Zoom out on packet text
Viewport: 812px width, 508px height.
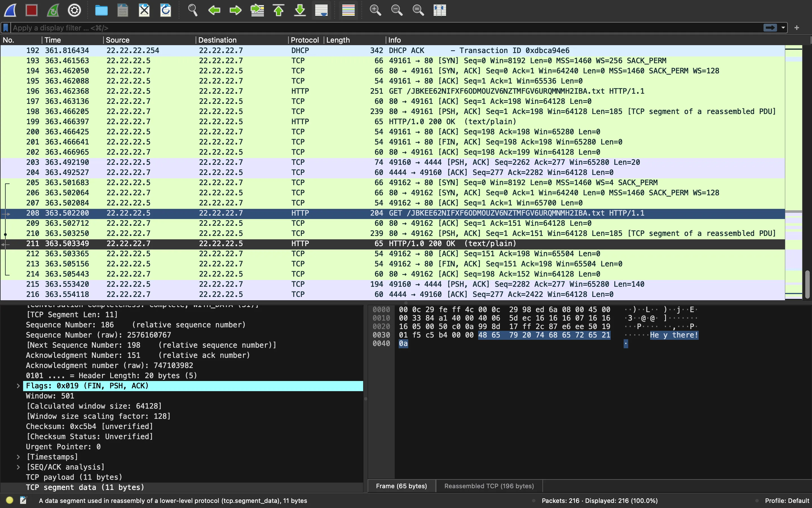pos(397,10)
